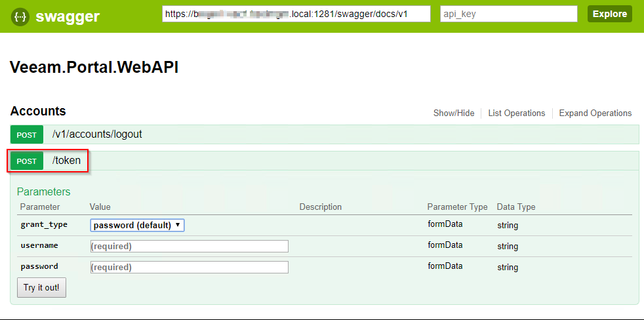
Task: Click the Parameters heading
Action: coord(43,192)
